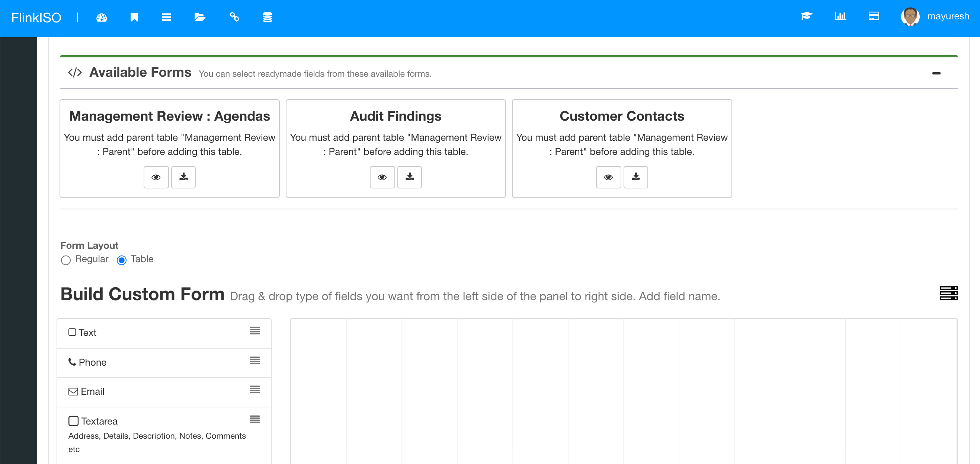Open the mayuresh user menu

tap(948, 16)
